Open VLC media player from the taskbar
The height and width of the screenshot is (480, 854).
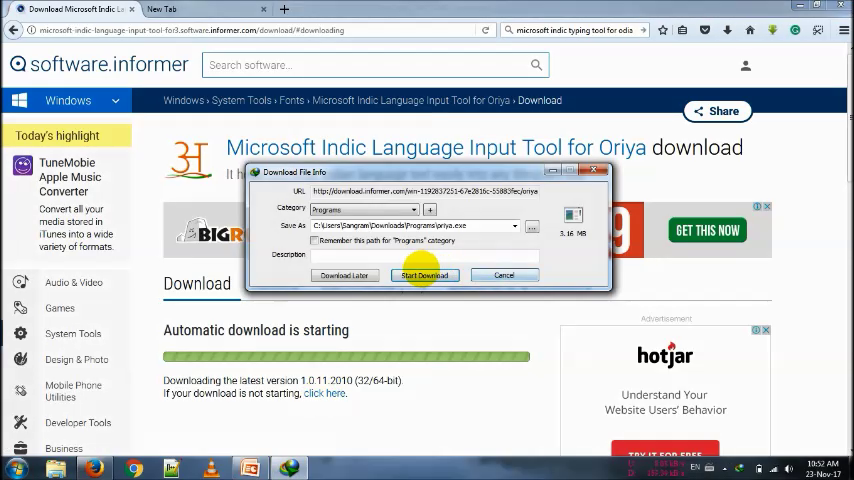click(x=211, y=469)
